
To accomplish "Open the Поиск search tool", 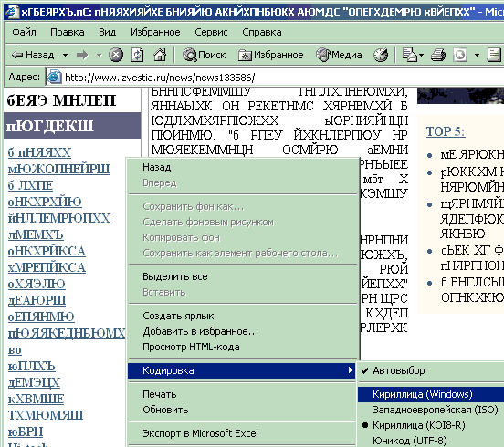I will (205, 55).
